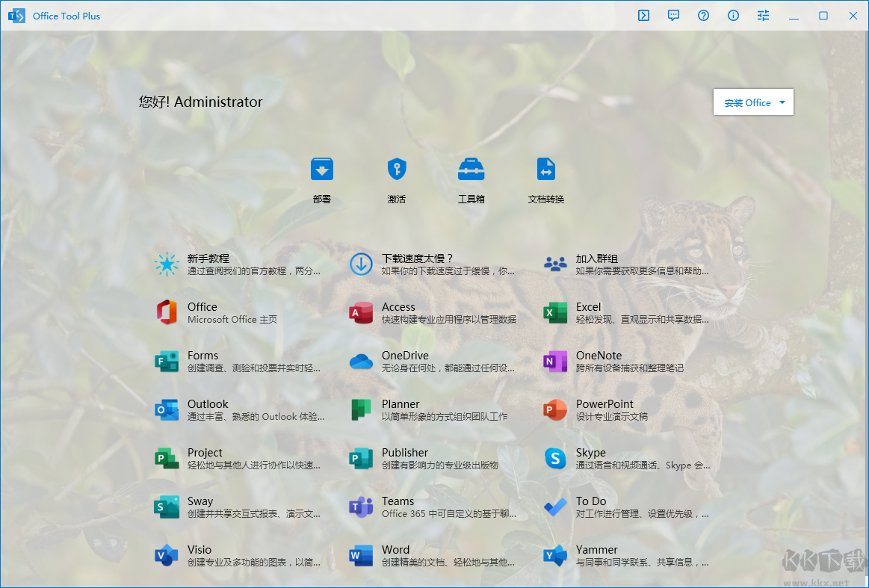Open the Yammer icon

(555, 556)
